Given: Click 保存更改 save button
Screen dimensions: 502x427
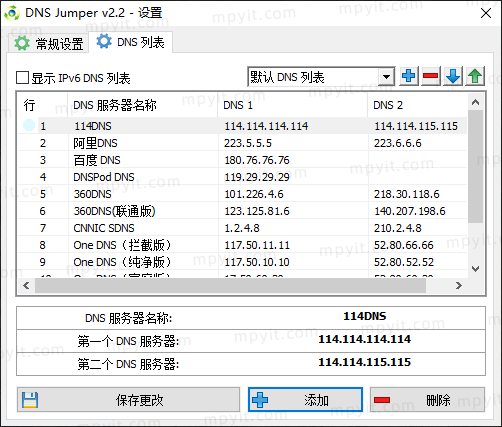Looking at the screenshot, I should pyautogui.click(x=128, y=400).
